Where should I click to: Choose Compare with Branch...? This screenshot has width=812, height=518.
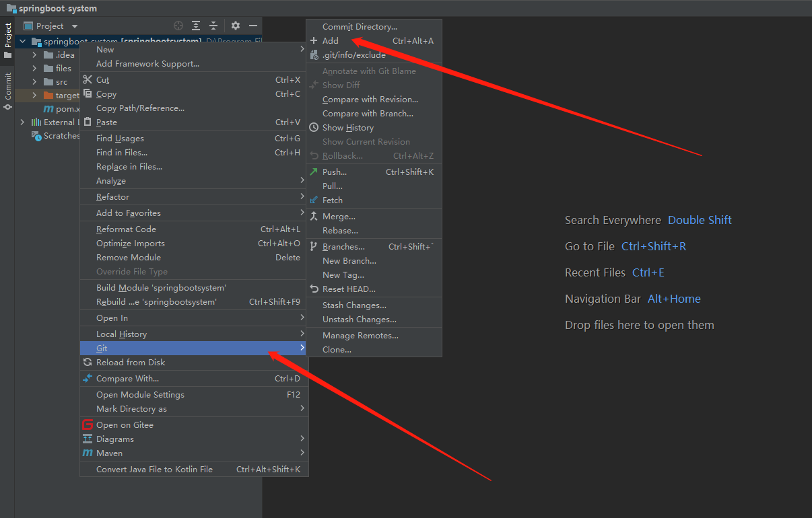[374, 114]
